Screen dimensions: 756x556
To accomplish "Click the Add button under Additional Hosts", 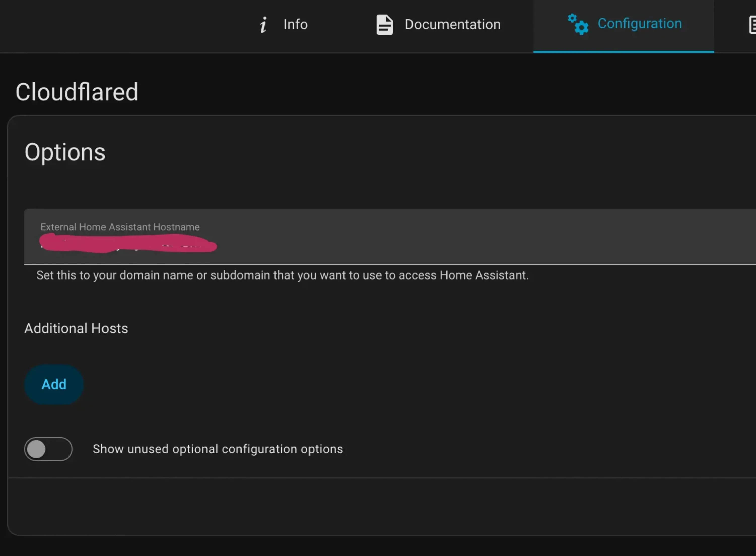I will (54, 384).
